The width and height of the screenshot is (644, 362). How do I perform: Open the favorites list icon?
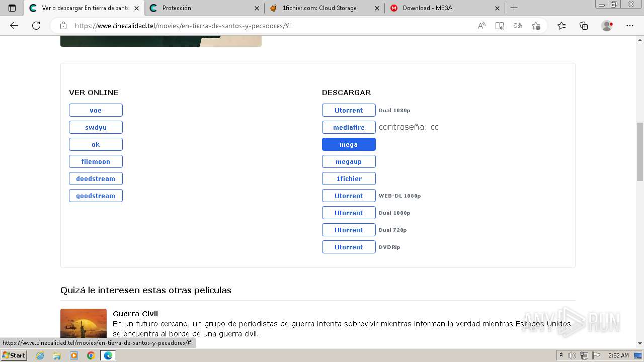coord(561,26)
